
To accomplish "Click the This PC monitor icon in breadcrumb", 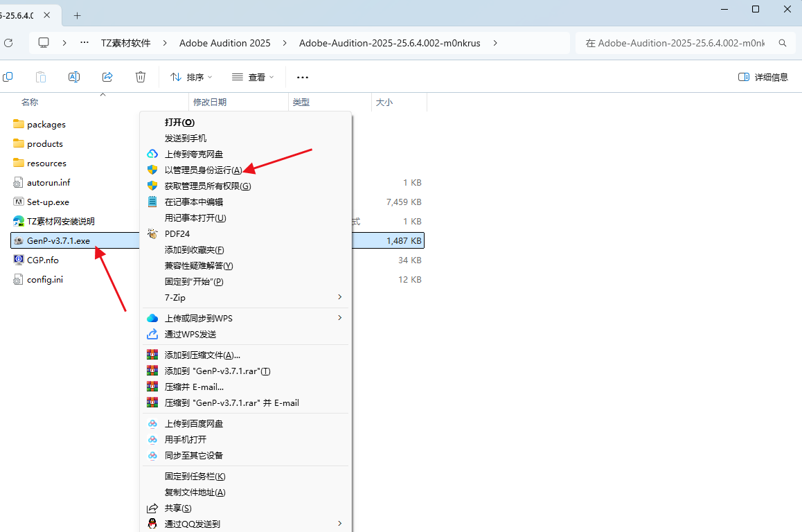I will [44, 43].
